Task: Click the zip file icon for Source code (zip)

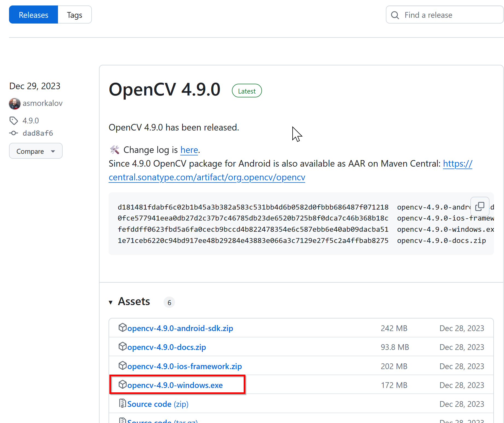Action: [123, 403]
